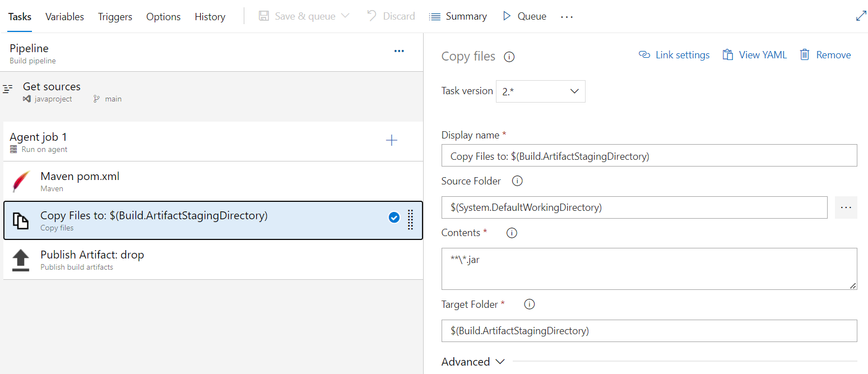
Task: Open the Queue build action
Action: [523, 16]
